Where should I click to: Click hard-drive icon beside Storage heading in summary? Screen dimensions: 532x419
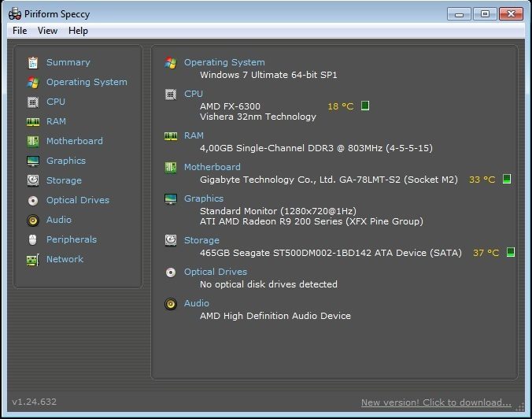pos(171,240)
